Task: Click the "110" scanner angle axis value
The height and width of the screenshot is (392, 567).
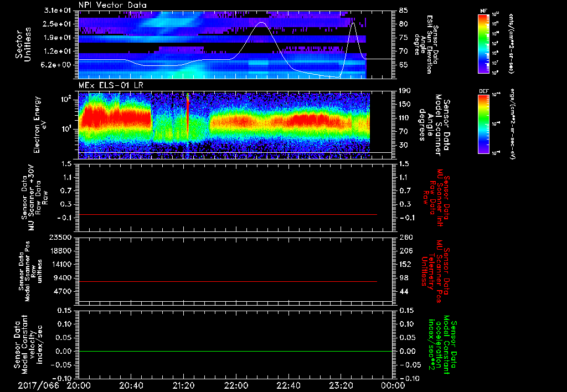Action: [x=405, y=118]
